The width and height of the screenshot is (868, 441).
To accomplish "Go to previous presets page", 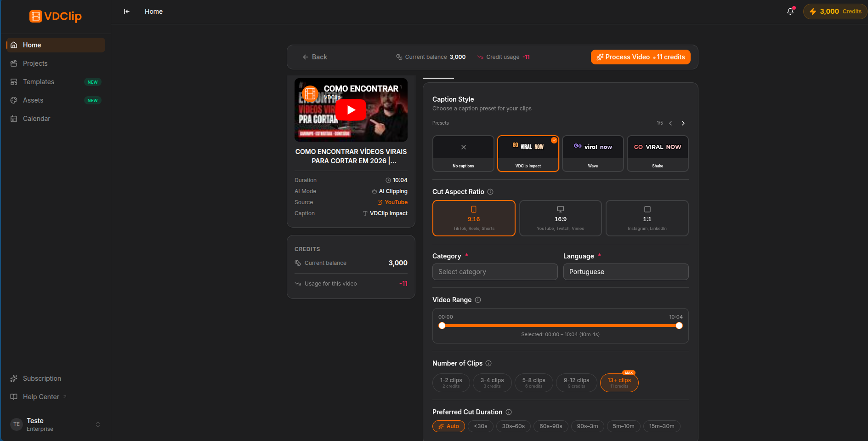I will (670, 123).
